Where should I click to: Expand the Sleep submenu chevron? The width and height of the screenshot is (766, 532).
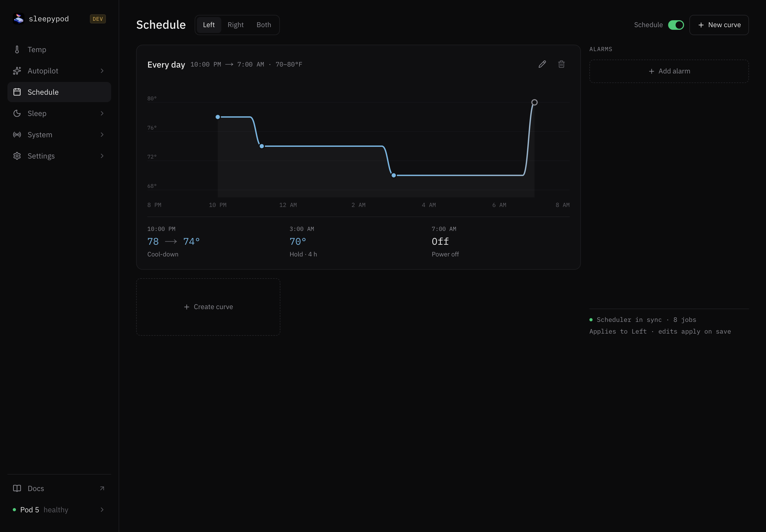pos(102,113)
